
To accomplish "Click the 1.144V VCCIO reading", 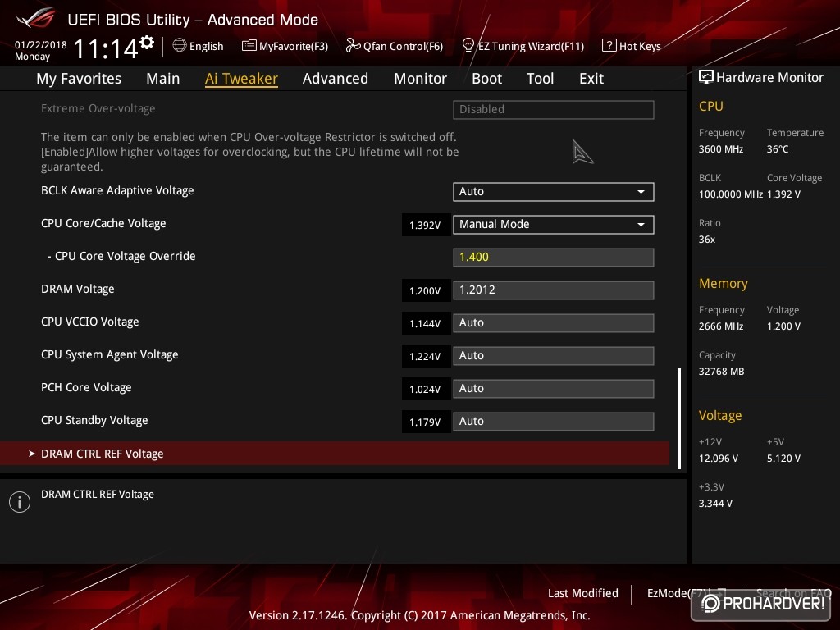I will [x=426, y=323].
